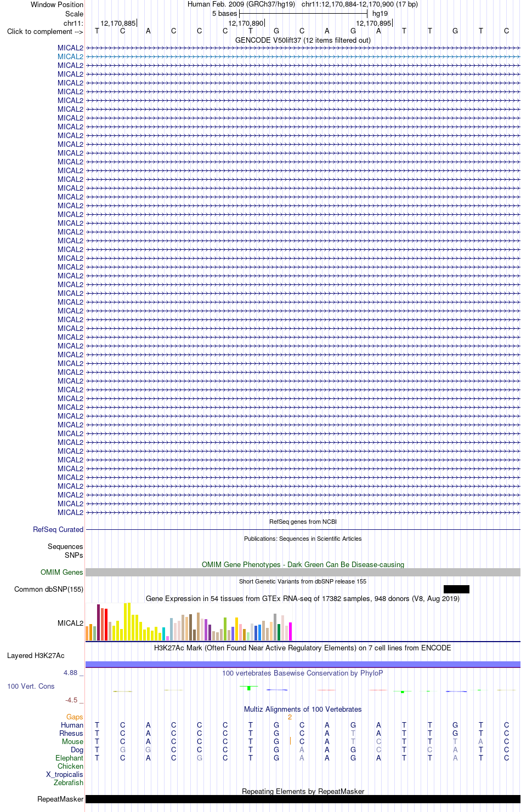The width and height of the screenshot is (521, 812).
Task: Click the GTEx tissue expression bar chart
Action: 189,622
